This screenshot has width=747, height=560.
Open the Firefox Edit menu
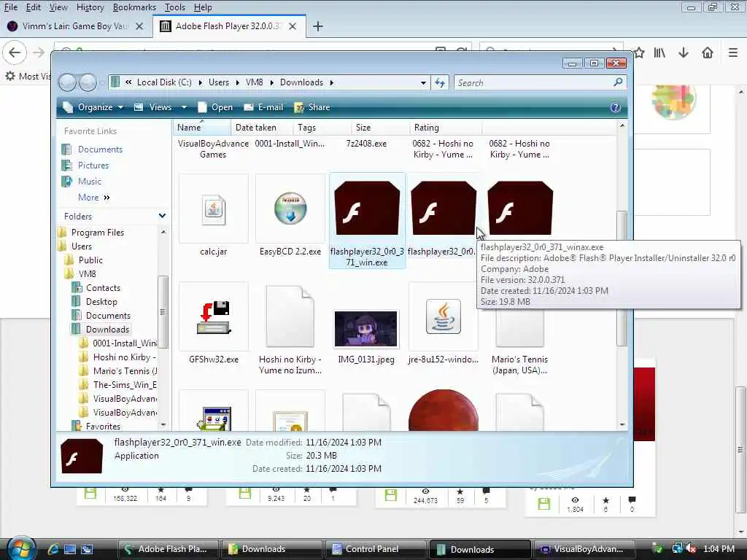(x=33, y=7)
